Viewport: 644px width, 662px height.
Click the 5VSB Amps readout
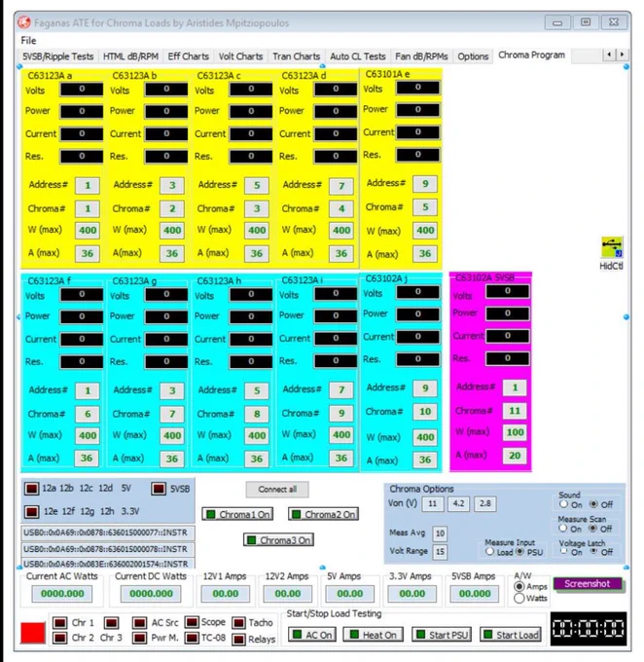(475, 594)
